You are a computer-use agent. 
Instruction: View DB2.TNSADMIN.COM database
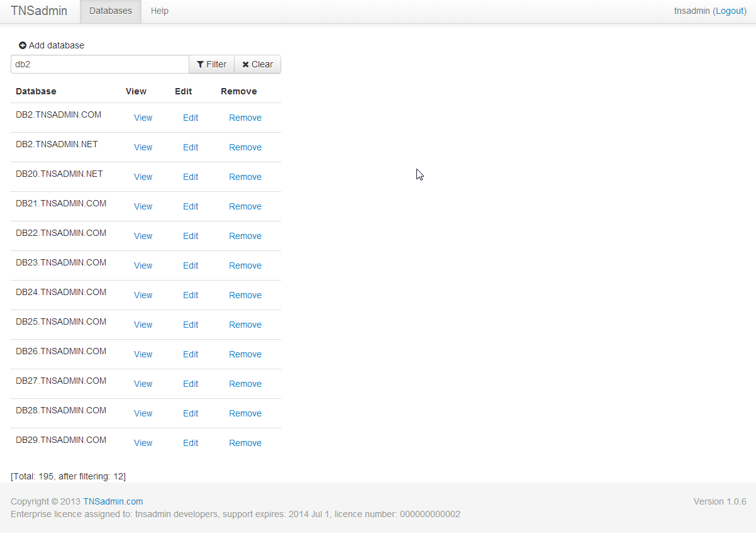[143, 118]
